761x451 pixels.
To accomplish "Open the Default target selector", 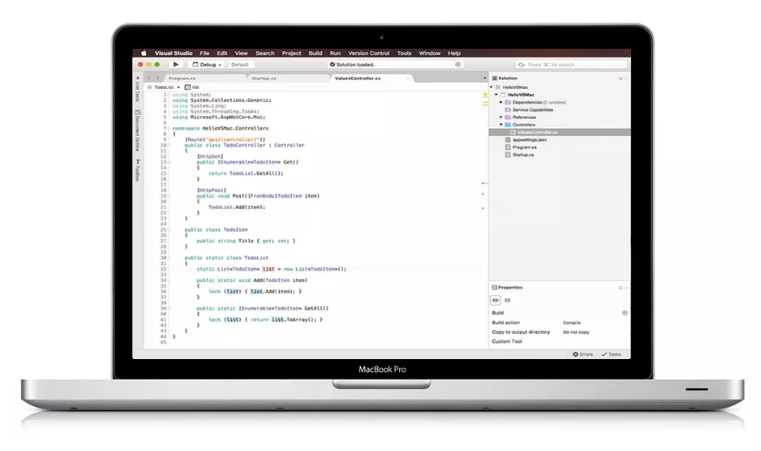I will [237, 65].
